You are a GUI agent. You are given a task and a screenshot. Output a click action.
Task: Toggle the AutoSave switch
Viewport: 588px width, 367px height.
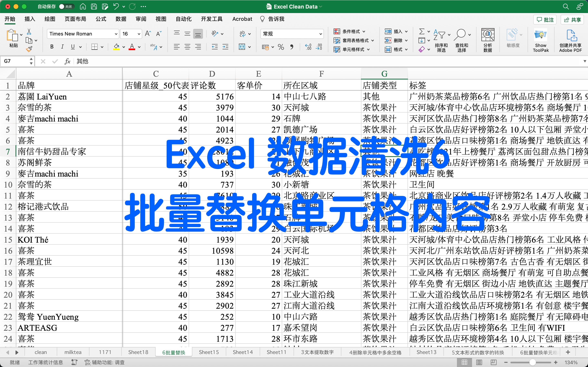coord(66,7)
